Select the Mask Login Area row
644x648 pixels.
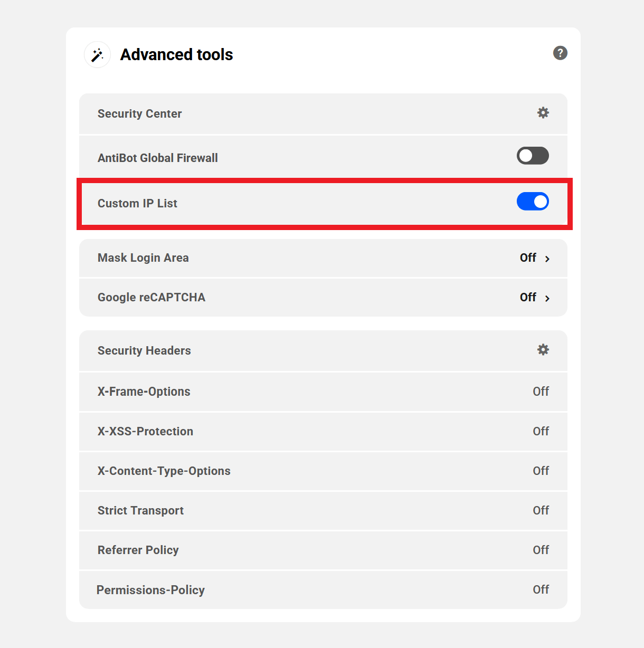tap(143, 258)
